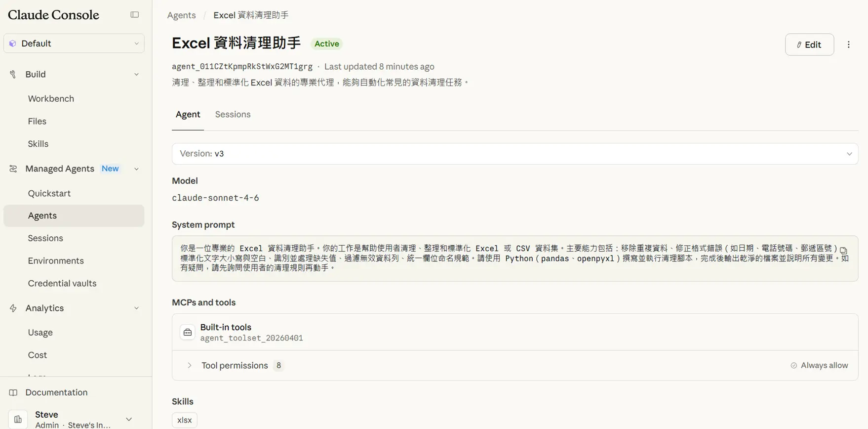Open Usage under Analytics
868x429 pixels.
tap(40, 333)
